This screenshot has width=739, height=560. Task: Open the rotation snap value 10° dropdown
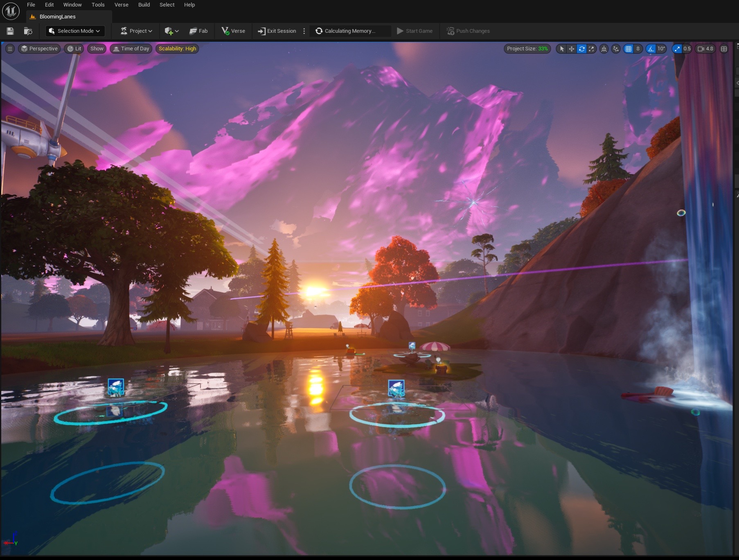point(661,49)
